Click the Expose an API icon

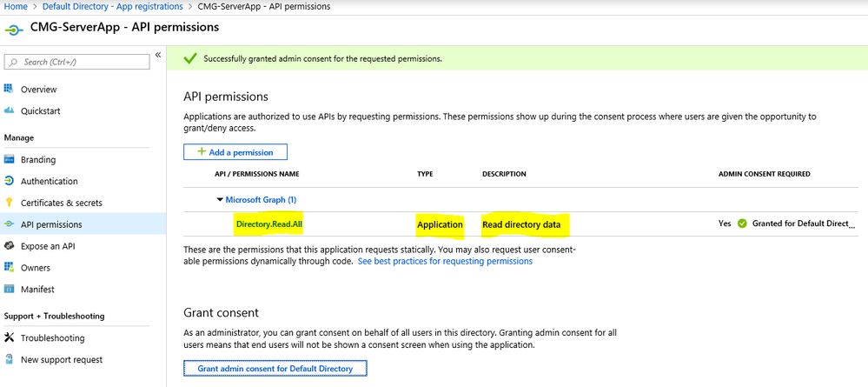10,246
